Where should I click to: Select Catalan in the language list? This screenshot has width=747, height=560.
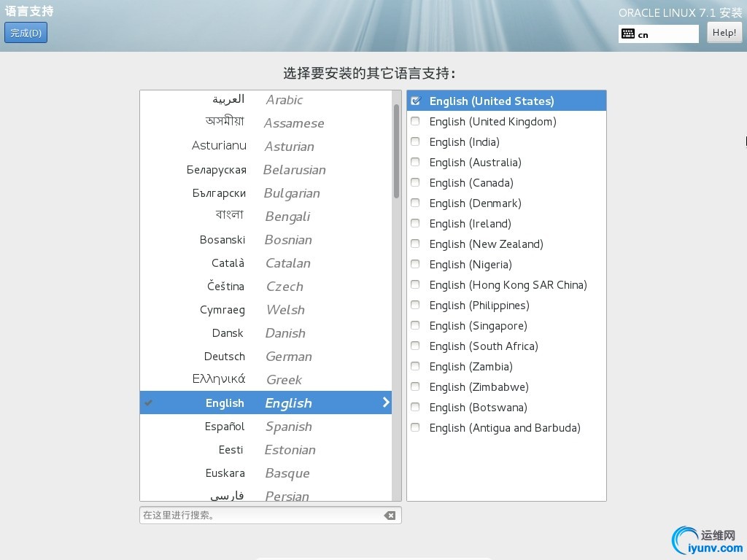(266, 262)
